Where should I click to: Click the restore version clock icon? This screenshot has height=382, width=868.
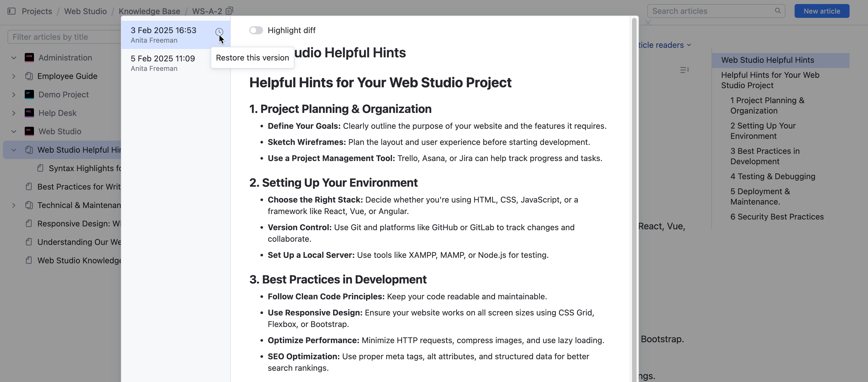tap(219, 32)
